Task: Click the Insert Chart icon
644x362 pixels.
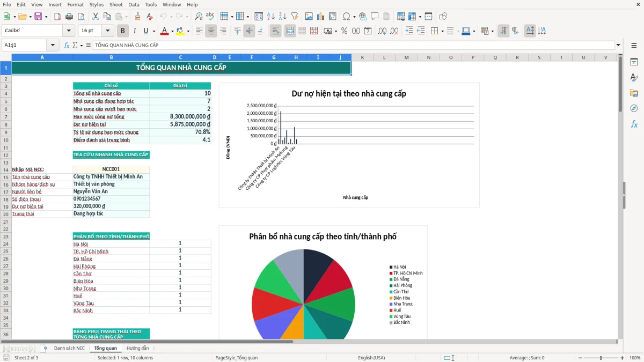Action: (321, 17)
